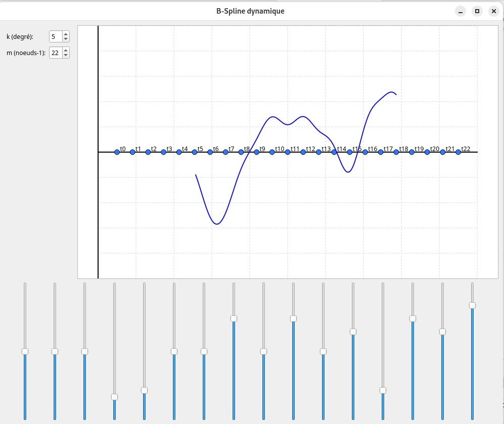This screenshot has height=424, width=504.
Task: Click the blue knot marker t13
Action: click(x=318, y=152)
